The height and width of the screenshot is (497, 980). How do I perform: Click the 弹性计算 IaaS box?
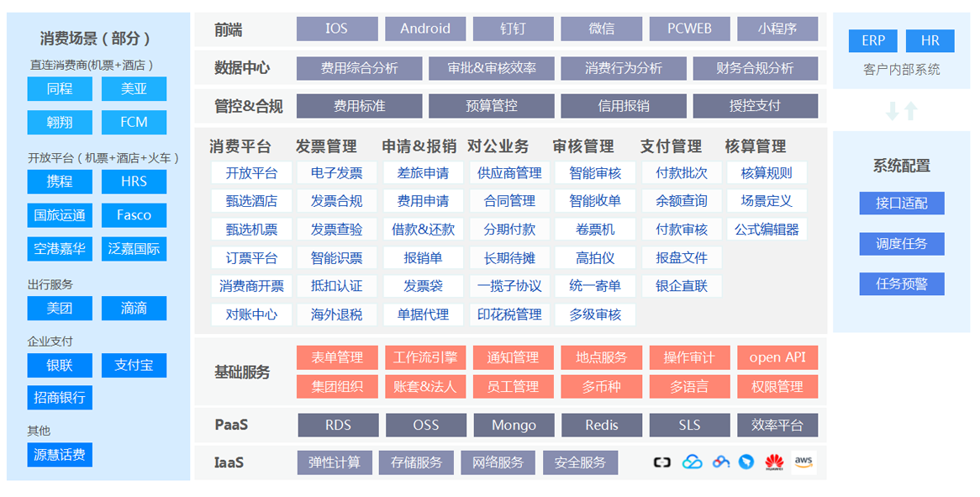click(x=335, y=463)
